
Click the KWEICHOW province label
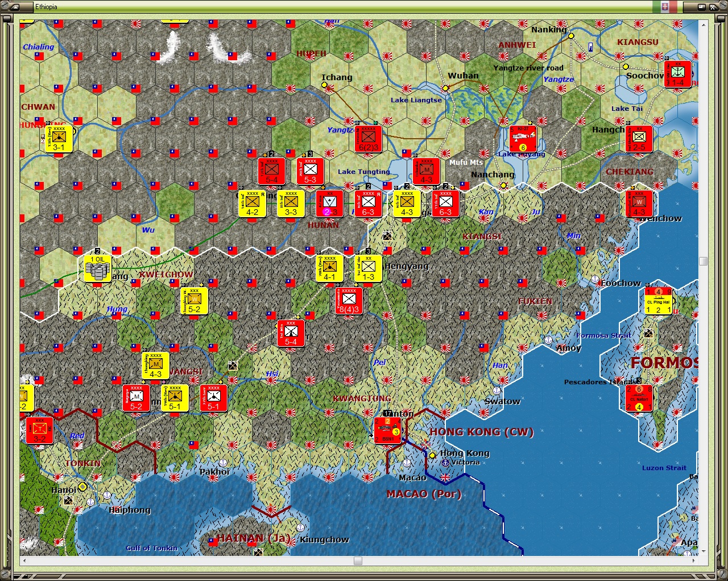(x=166, y=275)
